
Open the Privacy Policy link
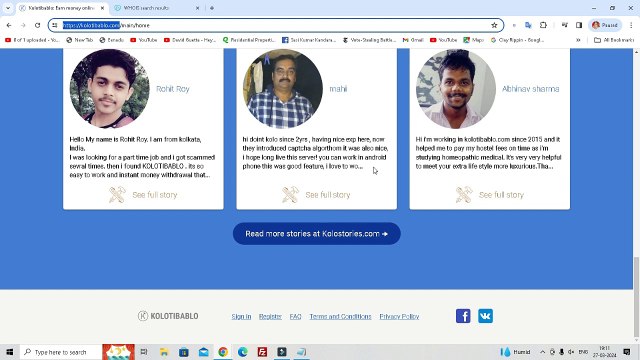pyautogui.click(x=399, y=316)
